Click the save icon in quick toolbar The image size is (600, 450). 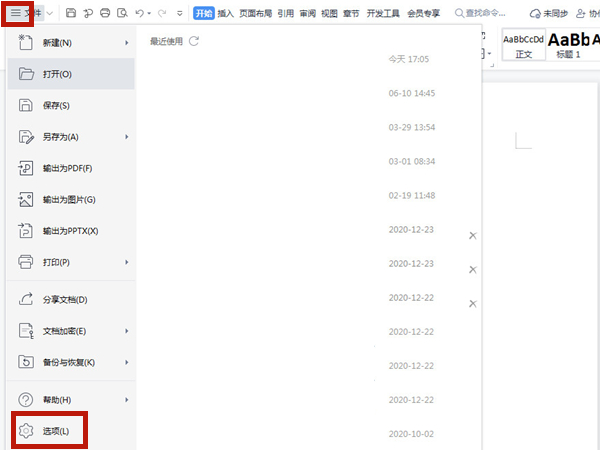click(x=71, y=13)
